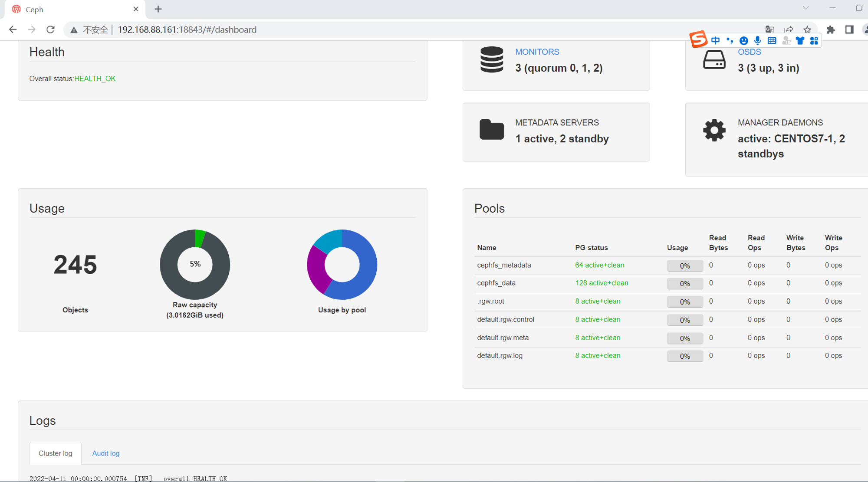Click the 245 Objects count

point(75,264)
